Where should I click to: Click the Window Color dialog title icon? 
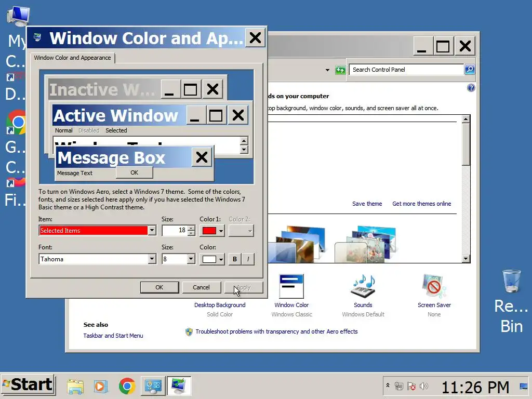point(37,37)
